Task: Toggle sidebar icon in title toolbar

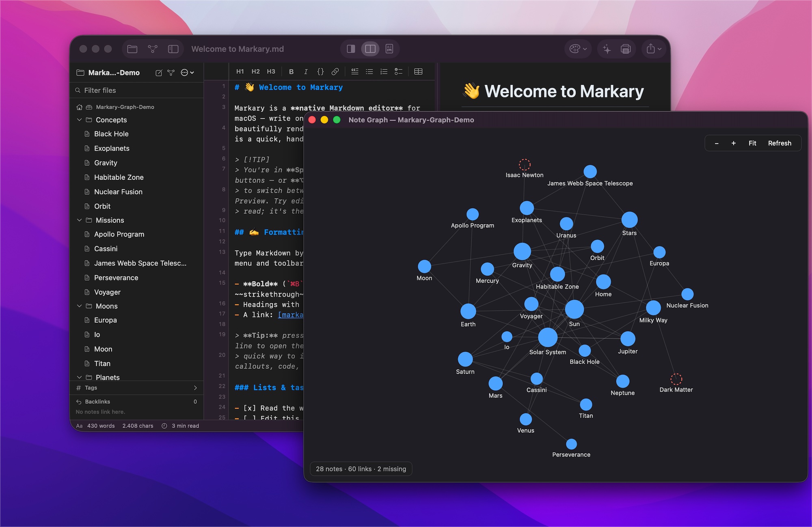Action: pyautogui.click(x=173, y=49)
